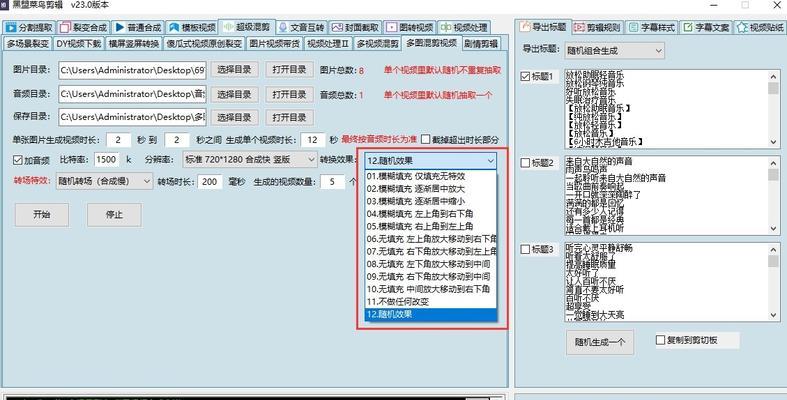Open the 导出标题 随机组合生成 dropdown

pyautogui.click(x=614, y=51)
